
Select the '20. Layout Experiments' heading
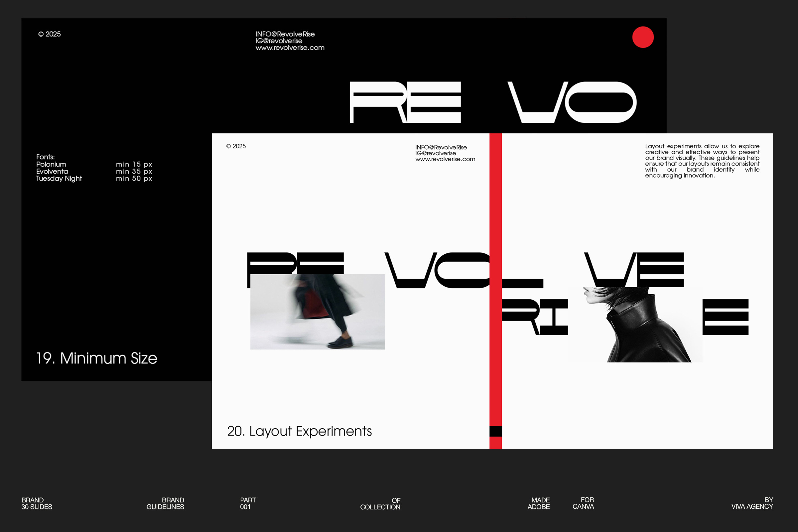299,431
